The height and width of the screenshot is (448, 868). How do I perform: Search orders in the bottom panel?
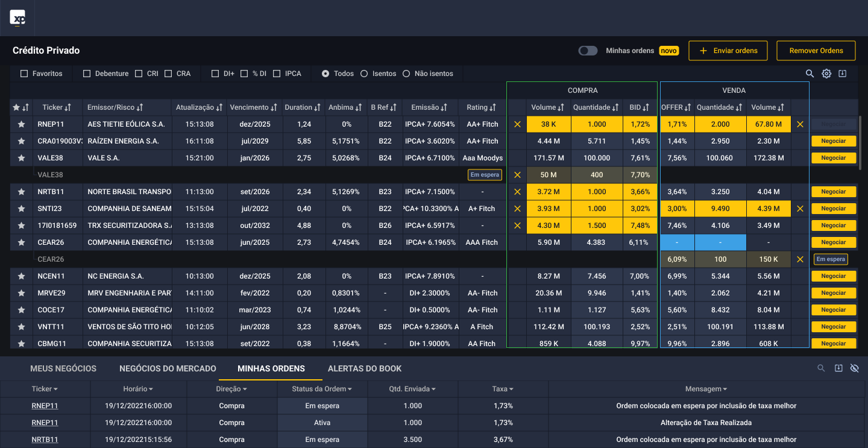point(821,368)
